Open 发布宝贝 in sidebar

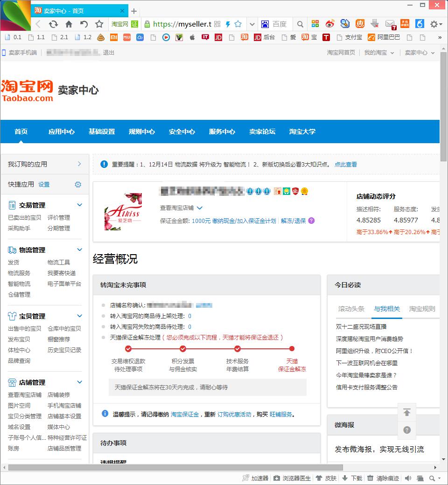(19, 339)
